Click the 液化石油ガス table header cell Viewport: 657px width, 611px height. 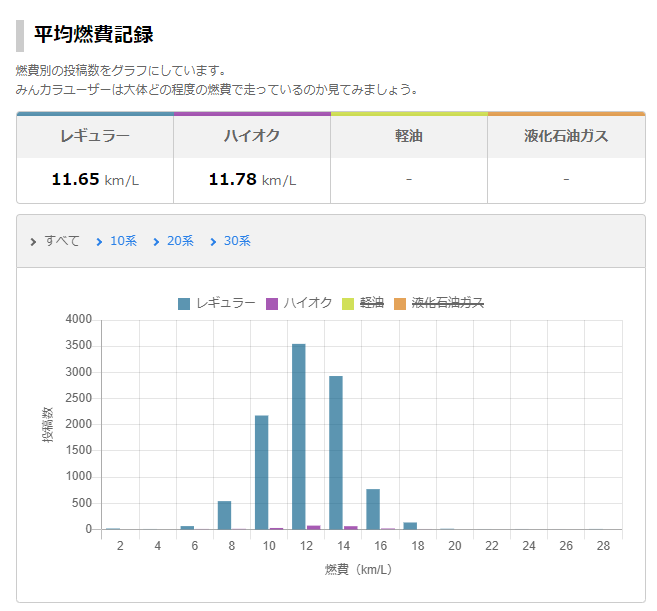566,136
